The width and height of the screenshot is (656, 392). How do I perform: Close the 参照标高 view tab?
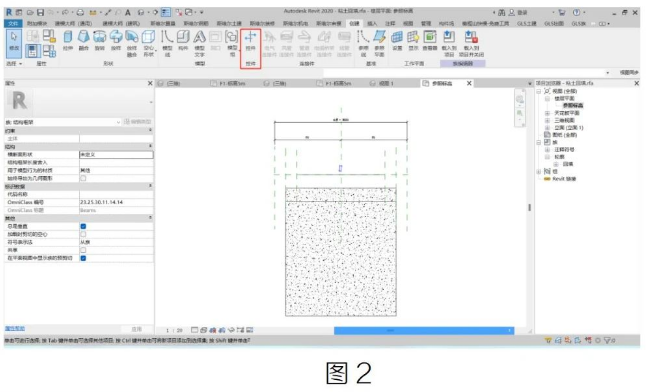point(469,84)
